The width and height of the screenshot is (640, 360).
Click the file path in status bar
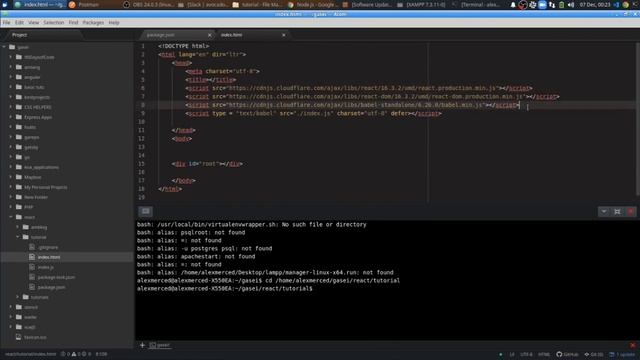coord(30,354)
